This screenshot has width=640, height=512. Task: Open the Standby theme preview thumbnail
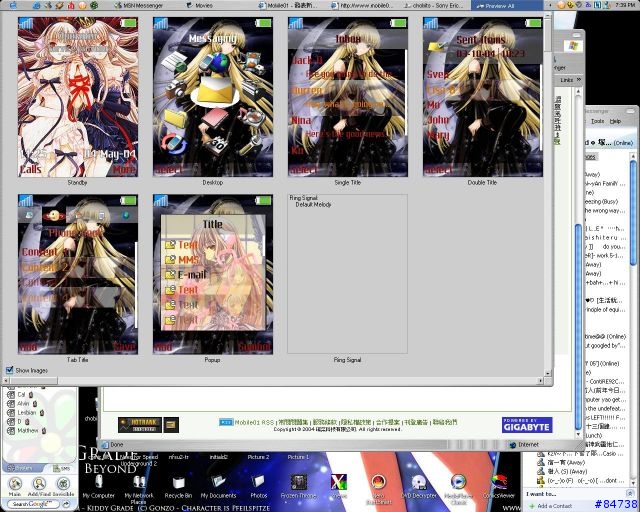pyautogui.click(x=78, y=97)
